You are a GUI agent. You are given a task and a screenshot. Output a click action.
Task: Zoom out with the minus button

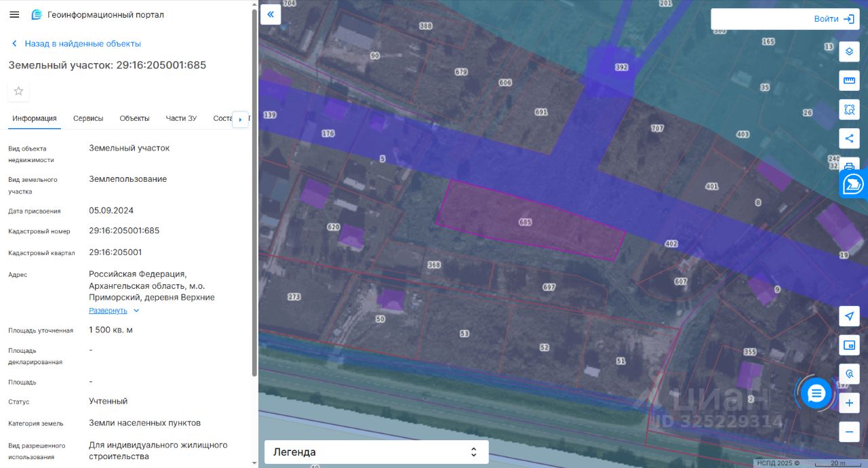(849, 432)
